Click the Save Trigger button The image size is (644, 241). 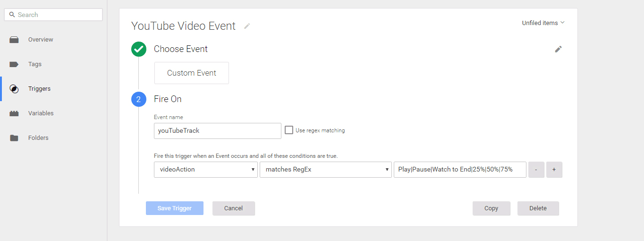click(175, 208)
